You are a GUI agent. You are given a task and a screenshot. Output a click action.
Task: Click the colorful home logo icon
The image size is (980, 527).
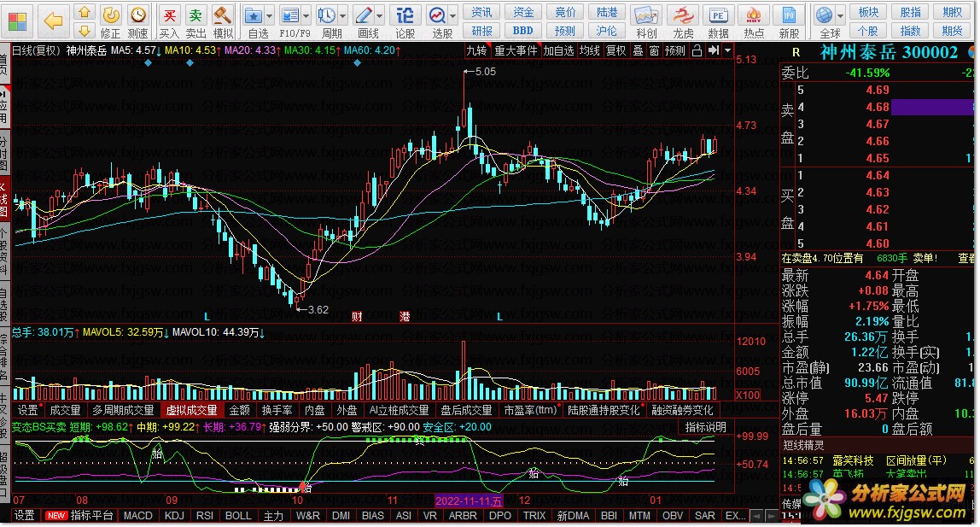[18, 22]
